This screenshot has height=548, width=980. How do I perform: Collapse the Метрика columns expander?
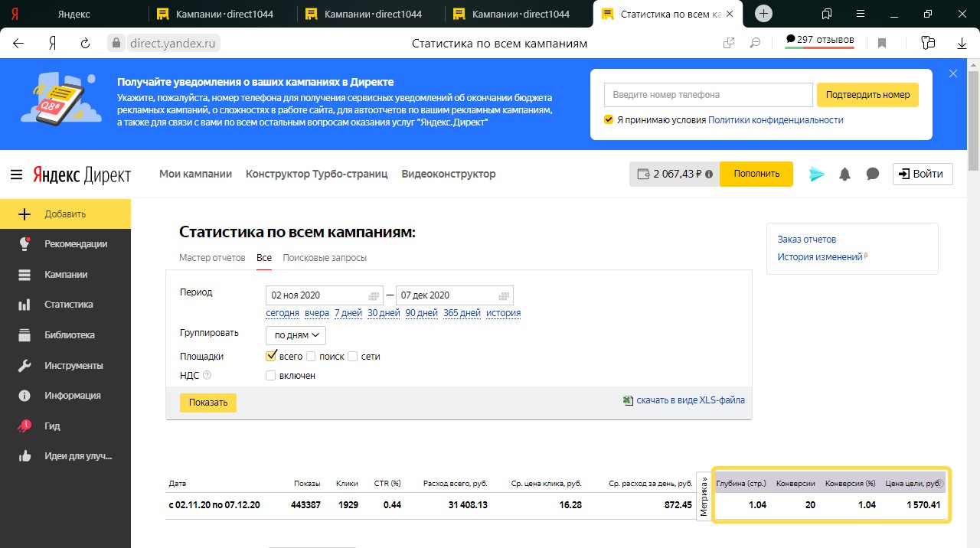[704, 497]
